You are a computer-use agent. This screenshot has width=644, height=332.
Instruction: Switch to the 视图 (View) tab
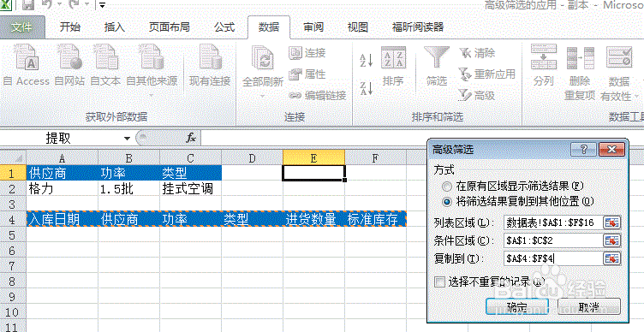[x=358, y=27]
